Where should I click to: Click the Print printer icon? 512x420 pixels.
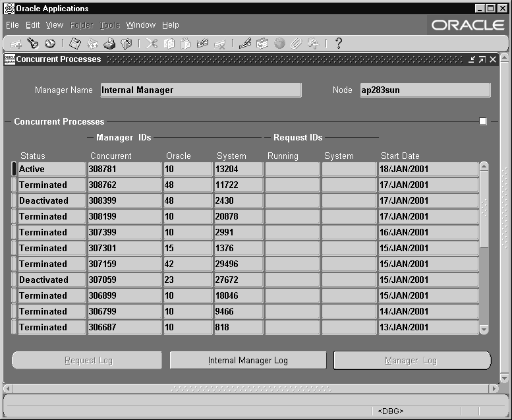click(x=109, y=44)
